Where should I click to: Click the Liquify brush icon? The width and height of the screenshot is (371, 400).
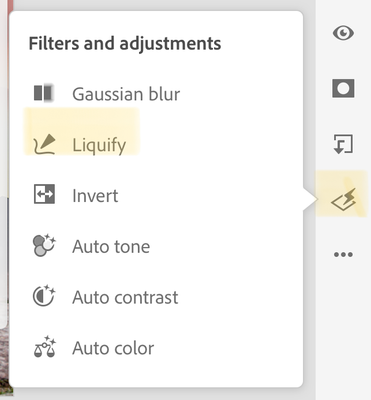pyautogui.click(x=44, y=144)
